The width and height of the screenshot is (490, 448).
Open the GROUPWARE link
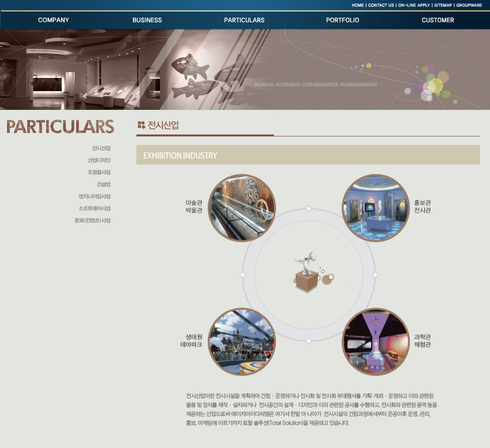click(x=469, y=6)
